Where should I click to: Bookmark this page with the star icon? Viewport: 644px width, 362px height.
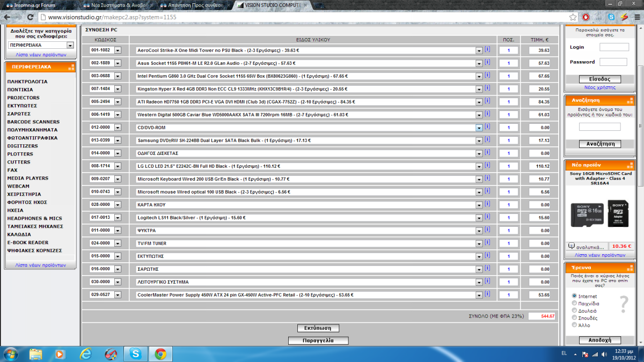pyautogui.click(x=573, y=17)
